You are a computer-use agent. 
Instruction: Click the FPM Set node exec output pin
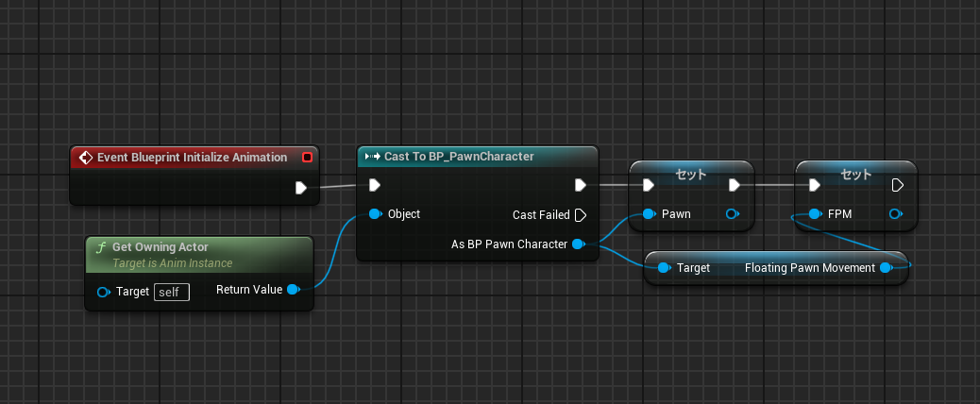tap(897, 185)
